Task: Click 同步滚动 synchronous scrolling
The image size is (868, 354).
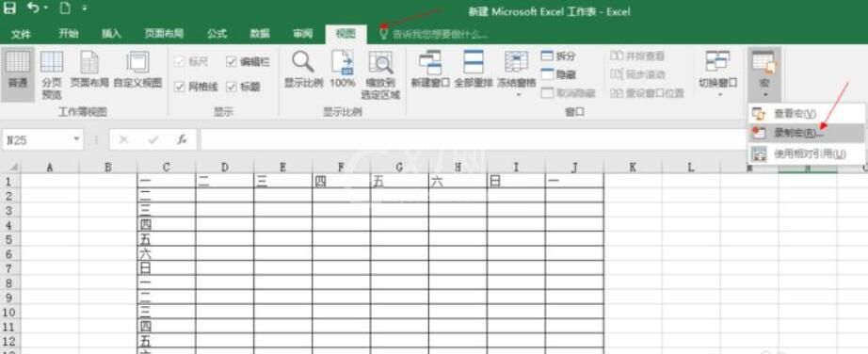Action: point(637,74)
